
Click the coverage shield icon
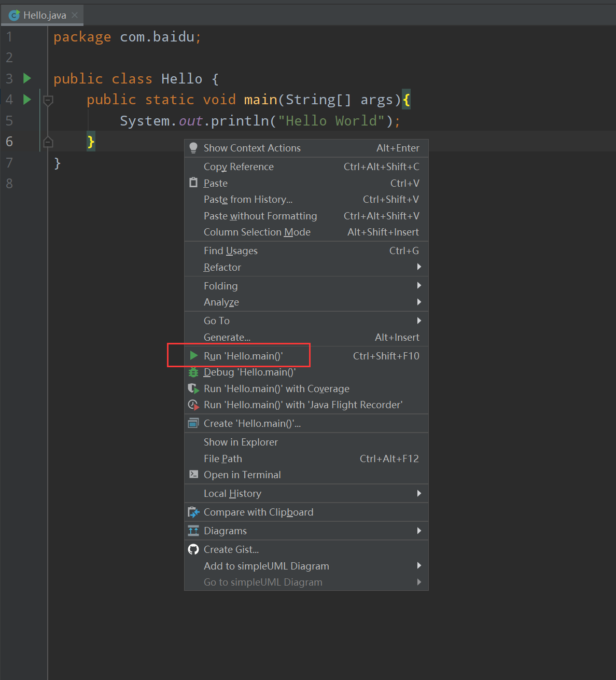(x=193, y=388)
